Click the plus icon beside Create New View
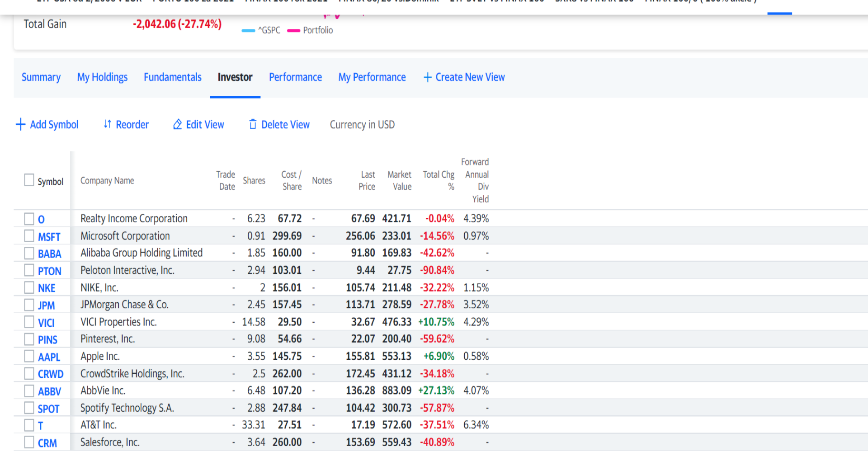Screen dimensions: 868x470 click(428, 77)
